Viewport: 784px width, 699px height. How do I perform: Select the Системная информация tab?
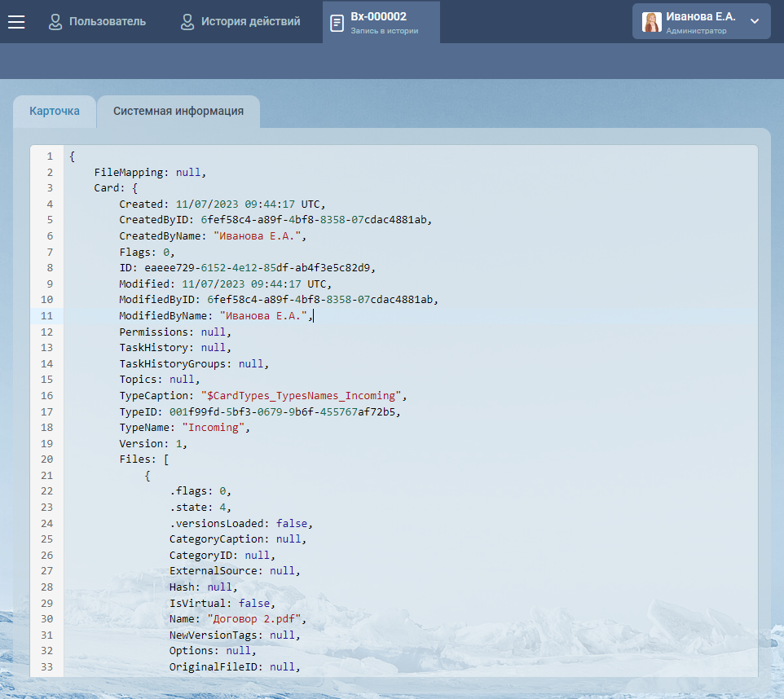point(178,112)
